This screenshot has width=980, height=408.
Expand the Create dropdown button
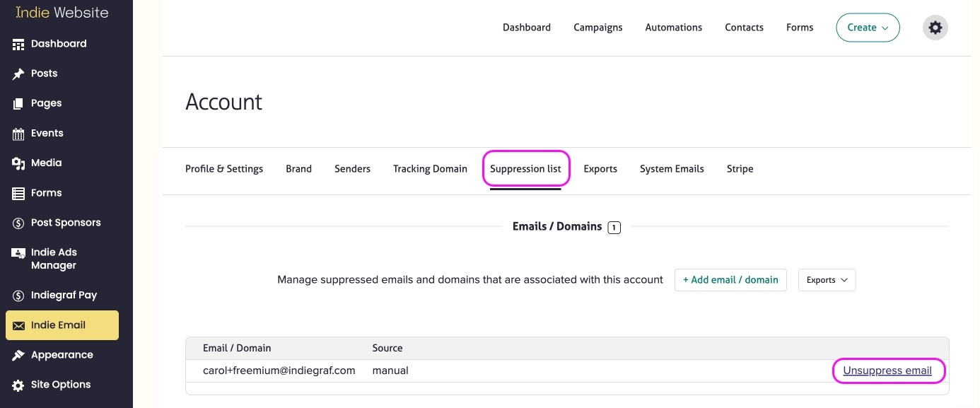[868, 28]
